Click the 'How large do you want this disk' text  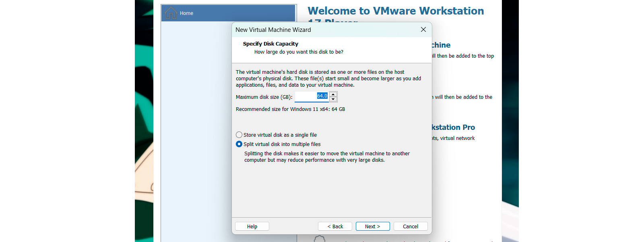coord(299,52)
